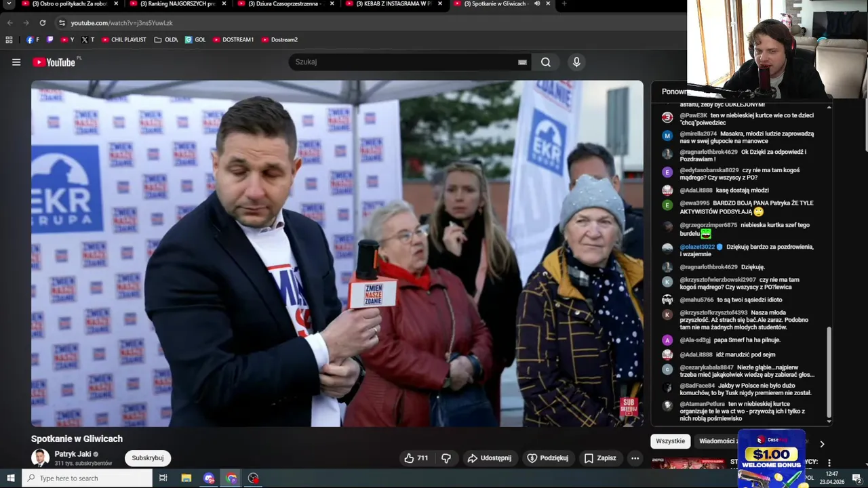Switch to 'Dziura Czasoprzestrzenna' tab
This screenshot has height=488, width=868.
285,3
